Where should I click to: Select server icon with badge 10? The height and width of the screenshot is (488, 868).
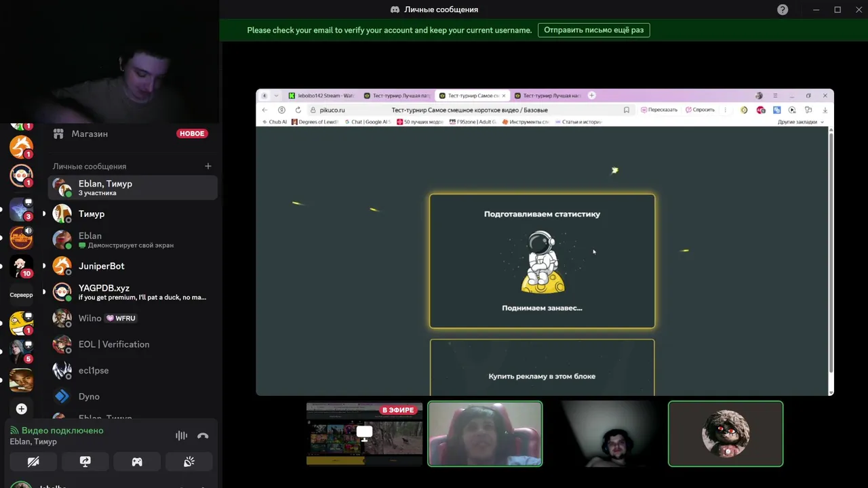tap(21, 266)
